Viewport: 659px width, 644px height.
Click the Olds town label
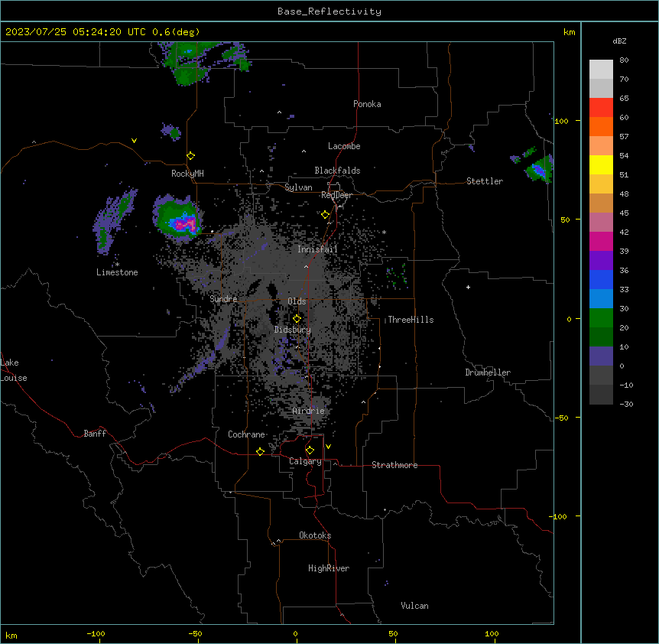coord(297,301)
